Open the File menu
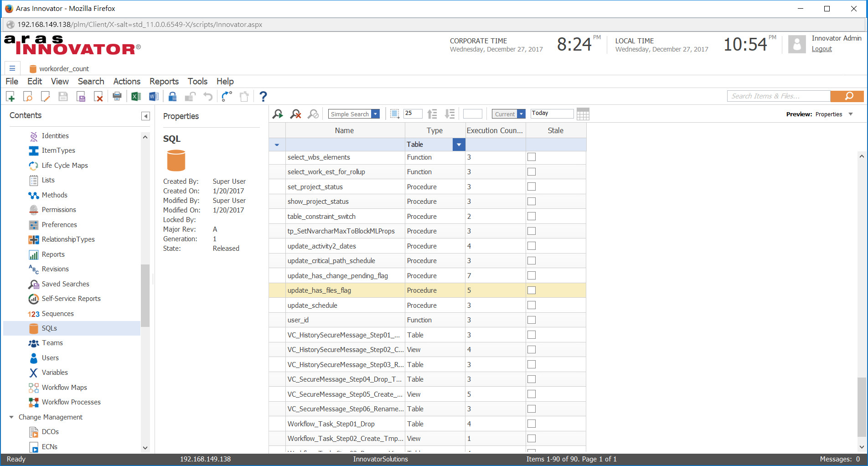The height and width of the screenshot is (466, 868). tap(12, 81)
